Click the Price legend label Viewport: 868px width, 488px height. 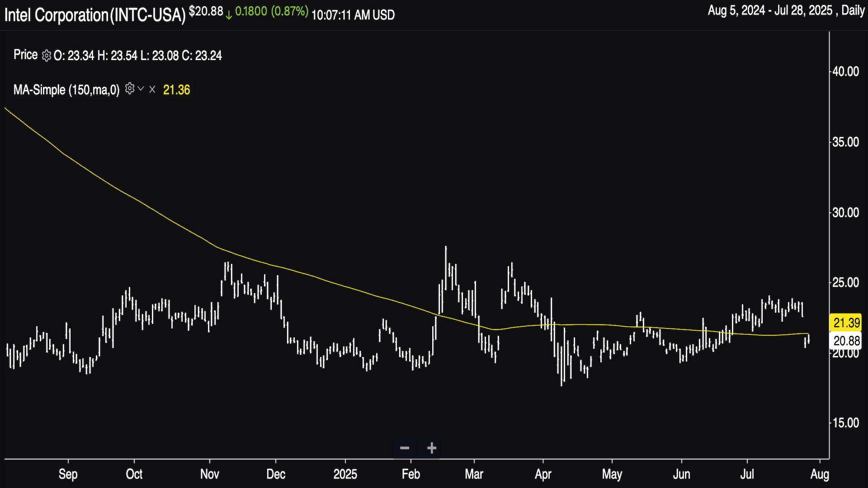pos(25,55)
